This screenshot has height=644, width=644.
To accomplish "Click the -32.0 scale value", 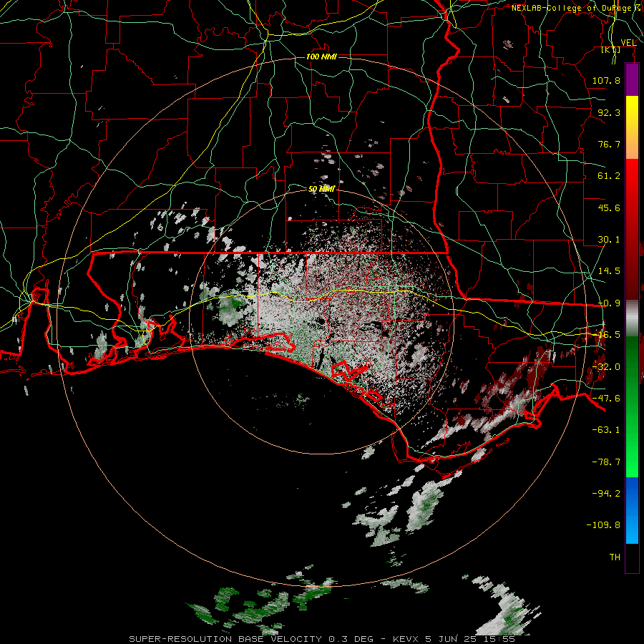I will [606, 367].
